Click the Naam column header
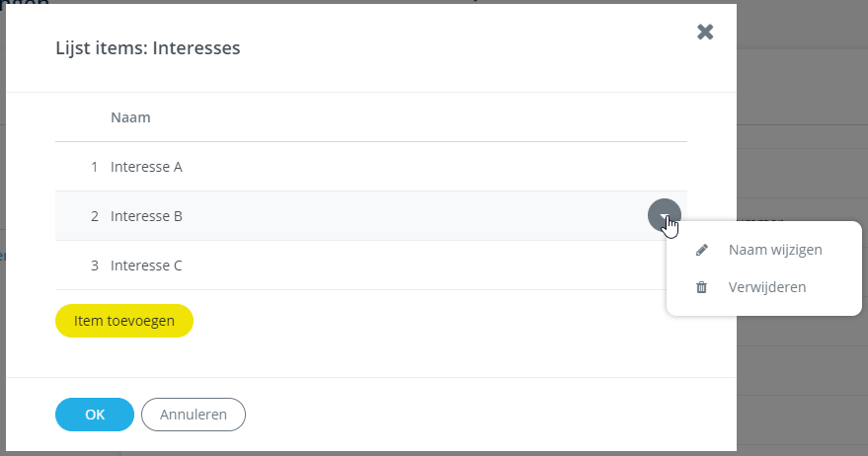Screen dimensions: 868x456 (130, 117)
